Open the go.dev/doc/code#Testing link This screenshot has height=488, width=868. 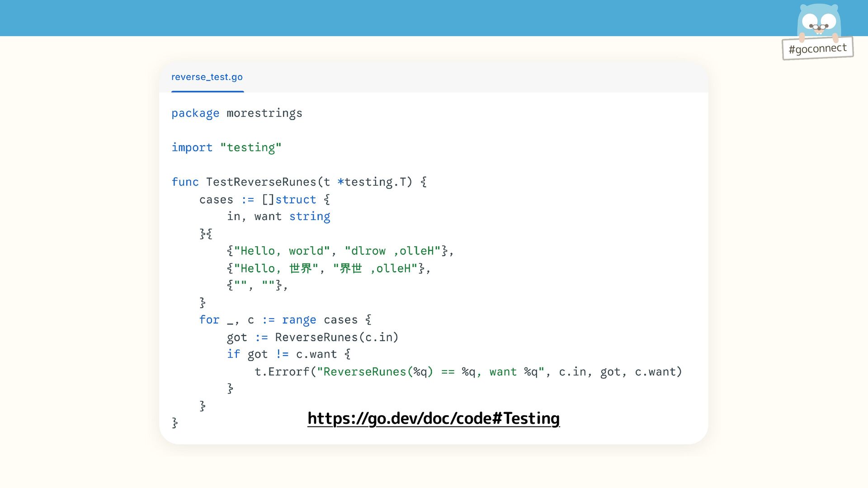(433, 418)
